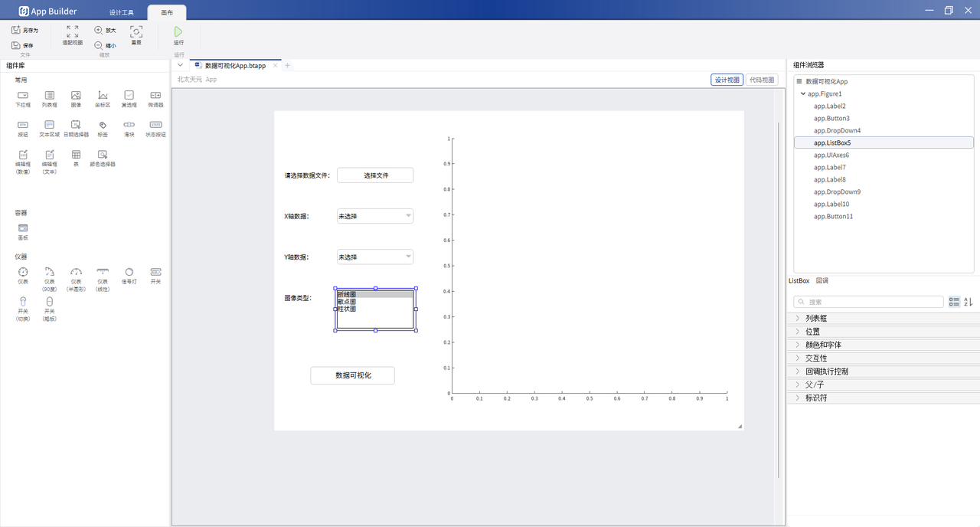980x527 pixels.
Task: Select the 仪表(半圆形) semicircular gauge icon
Action: pos(76,272)
